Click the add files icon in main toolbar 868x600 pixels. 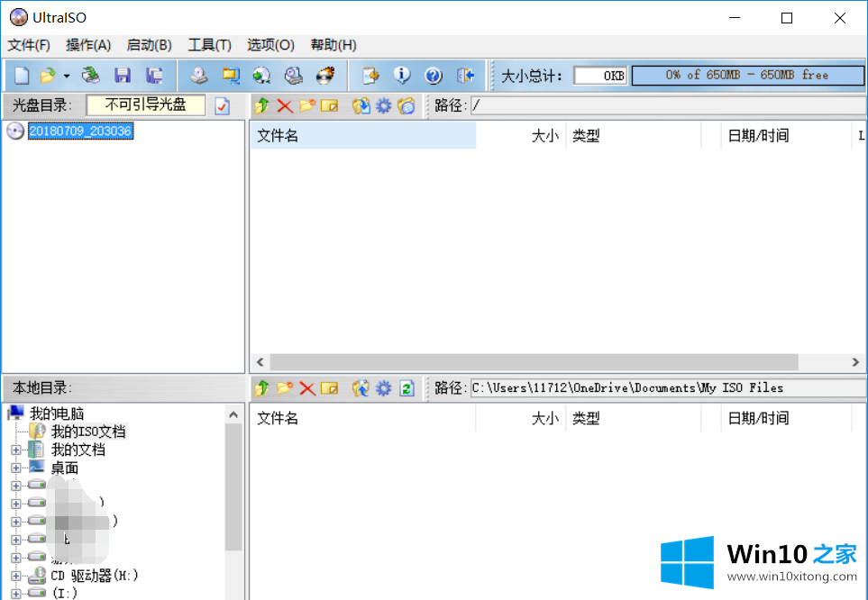[370, 76]
